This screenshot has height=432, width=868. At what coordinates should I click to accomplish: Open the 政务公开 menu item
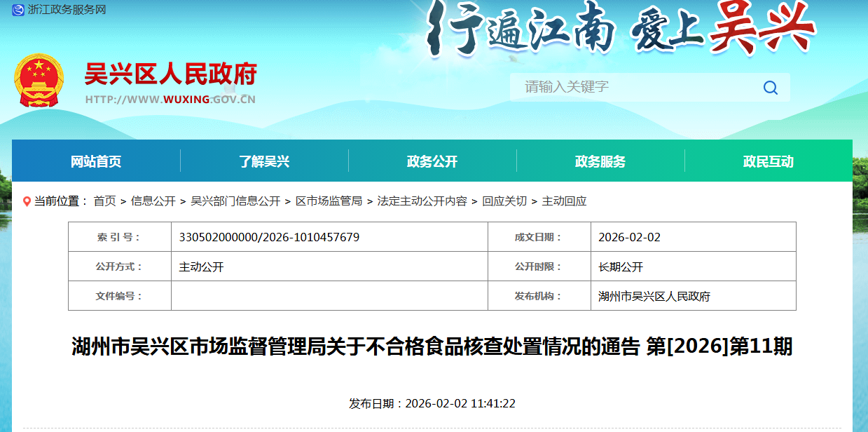point(432,161)
